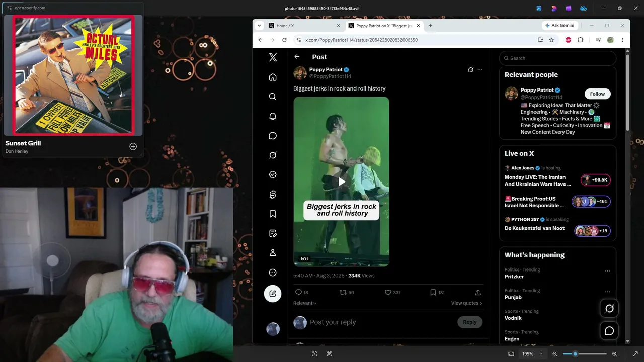644x362 pixels.
Task: Go back using the Post header arrow
Action: point(297,57)
